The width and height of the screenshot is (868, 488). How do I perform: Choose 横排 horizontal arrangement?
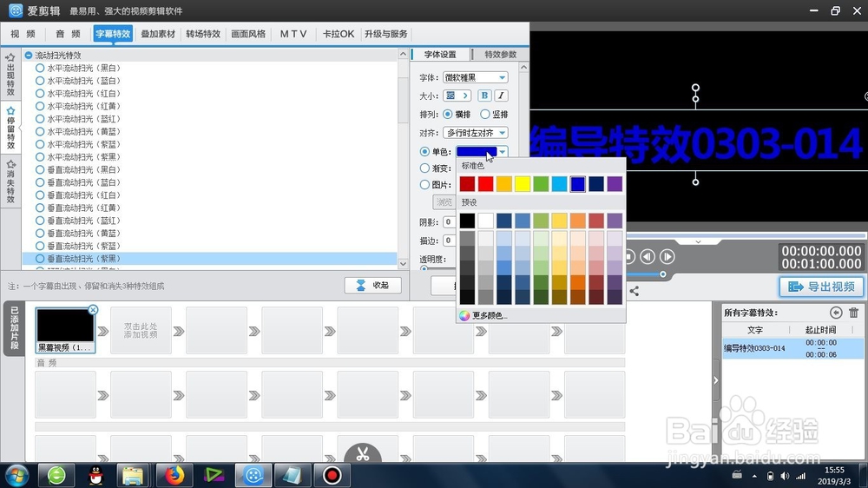click(x=457, y=114)
